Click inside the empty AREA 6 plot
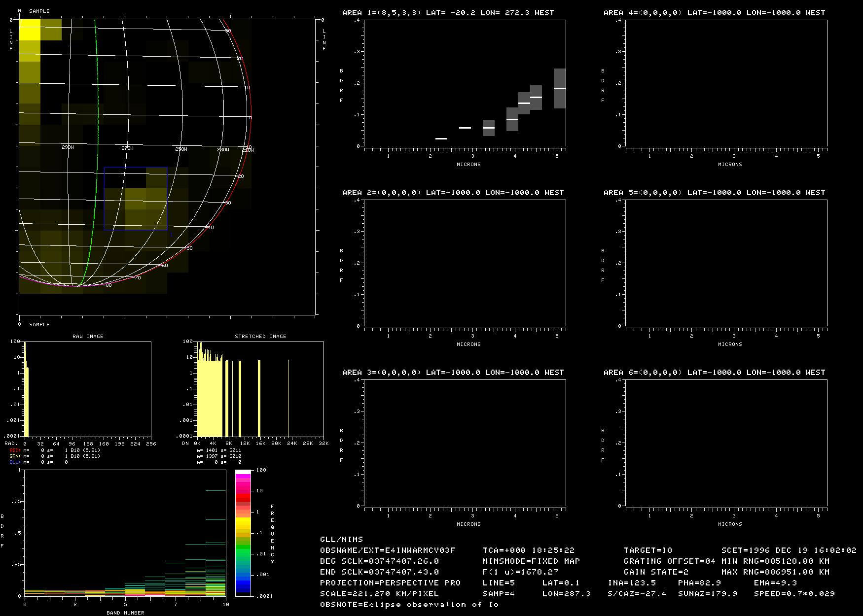The image size is (863, 616). [726, 443]
